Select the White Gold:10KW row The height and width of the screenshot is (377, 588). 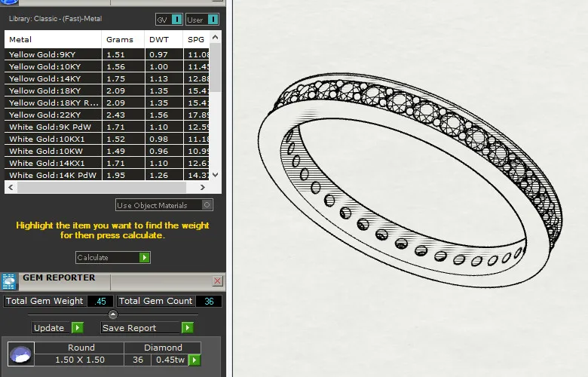(106, 151)
